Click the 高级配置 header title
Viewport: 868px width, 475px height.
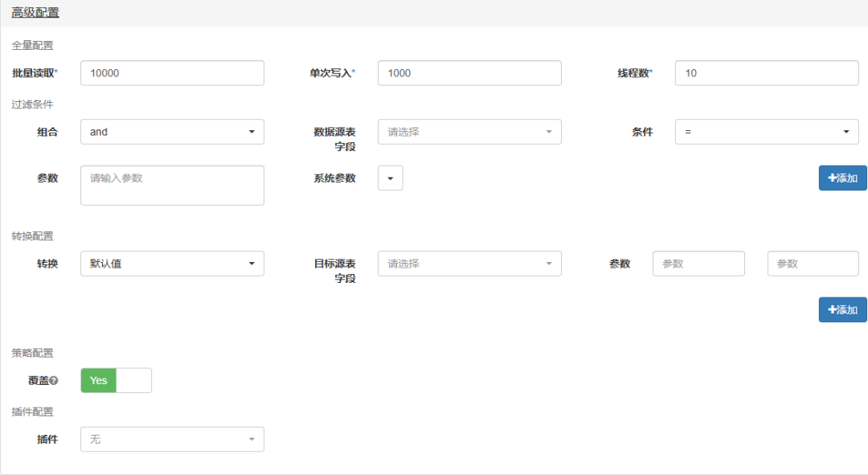tap(35, 13)
